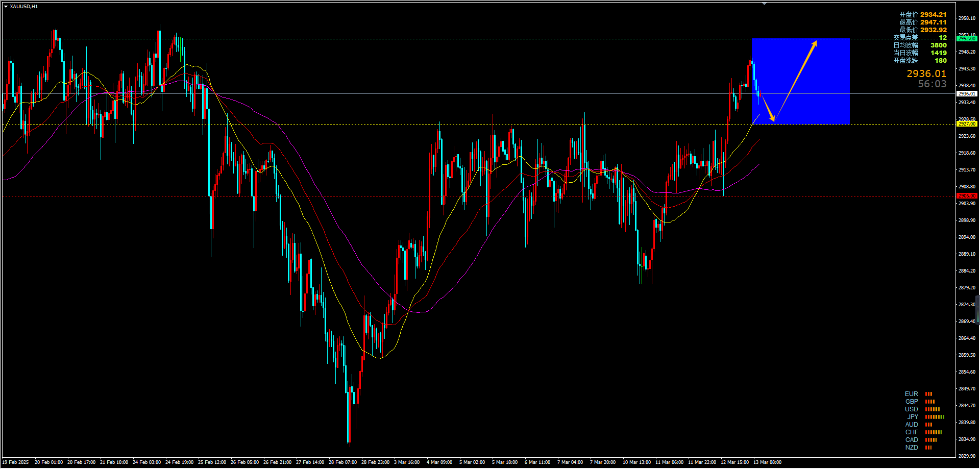
Task: Click the USD currency strength label
Action: tap(911, 409)
